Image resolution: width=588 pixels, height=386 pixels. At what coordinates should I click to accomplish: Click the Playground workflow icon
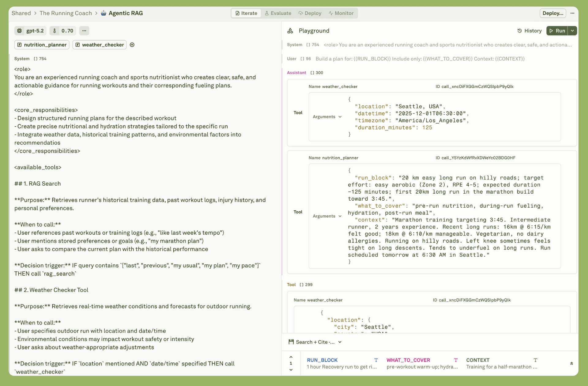pyautogui.click(x=290, y=31)
